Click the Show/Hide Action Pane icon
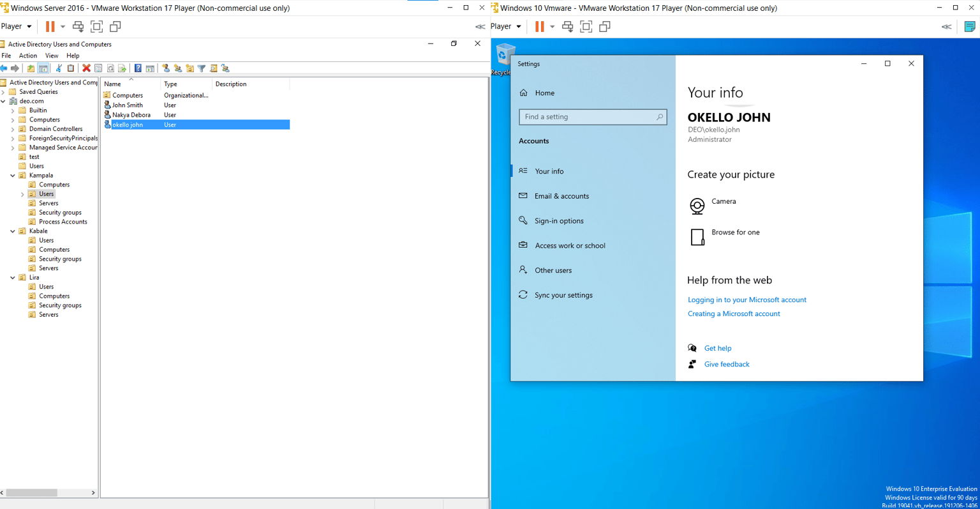The height and width of the screenshot is (509, 980). point(150,68)
